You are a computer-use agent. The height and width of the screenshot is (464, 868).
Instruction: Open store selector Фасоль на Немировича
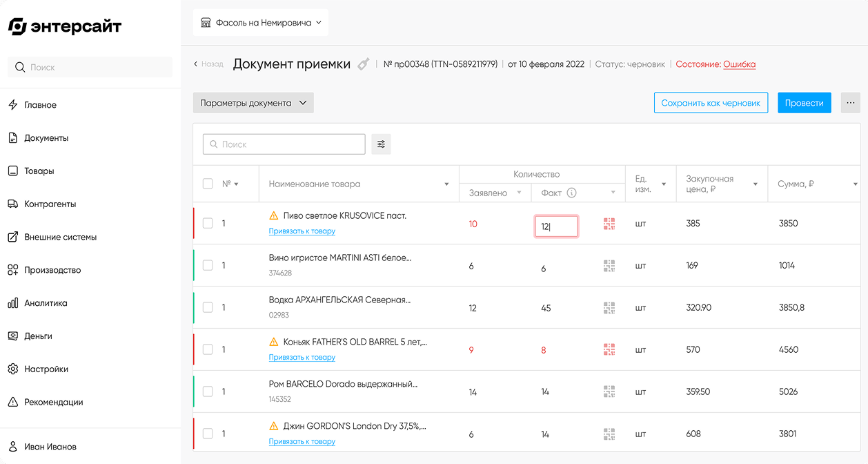[x=261, y=23]
